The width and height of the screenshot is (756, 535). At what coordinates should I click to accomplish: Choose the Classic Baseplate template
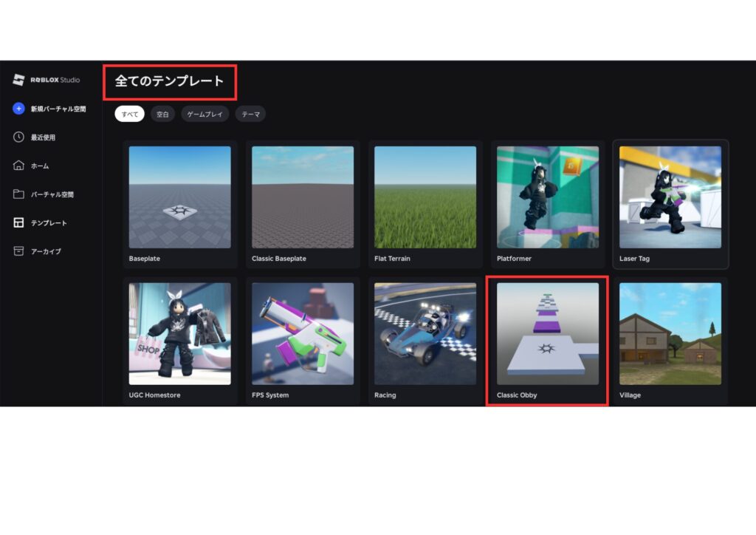click(302, 197)
